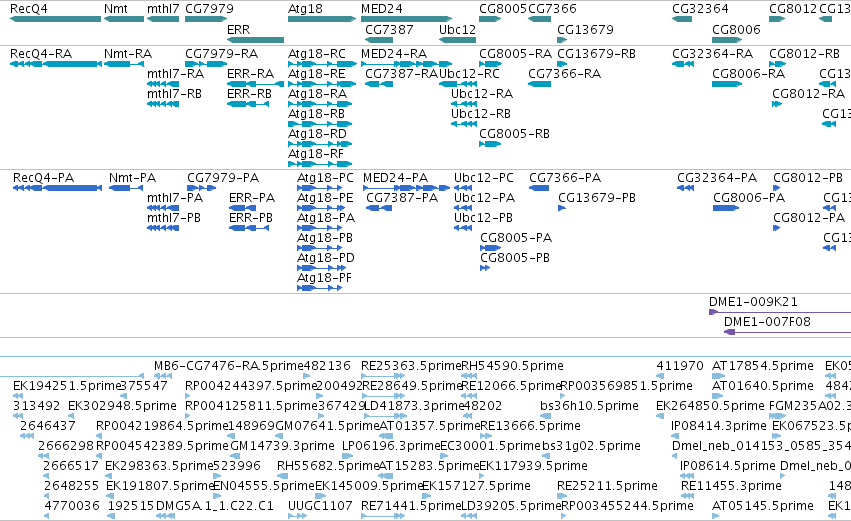This screenshot has height=521, width=851.
Task: Open the MED24-PA protein feature
Action: click(407, 188)
